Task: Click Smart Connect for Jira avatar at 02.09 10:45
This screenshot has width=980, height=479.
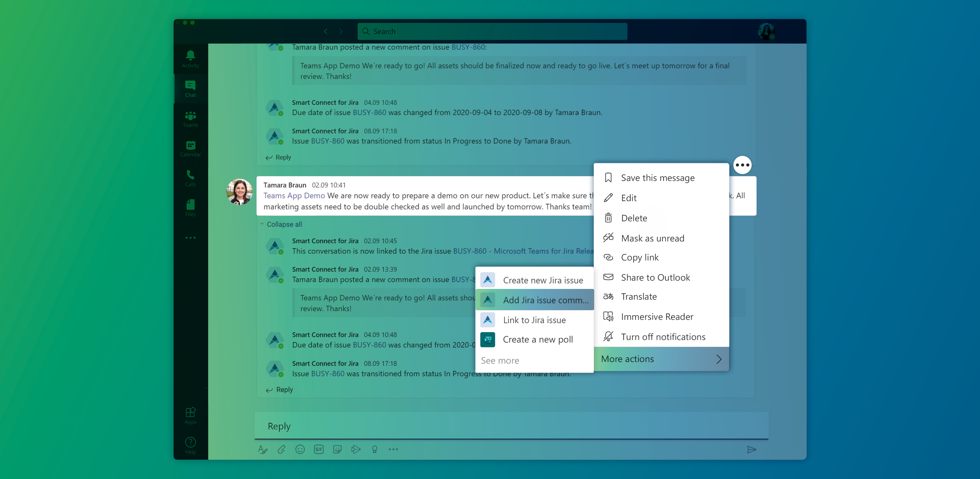Action: point(275,246)
